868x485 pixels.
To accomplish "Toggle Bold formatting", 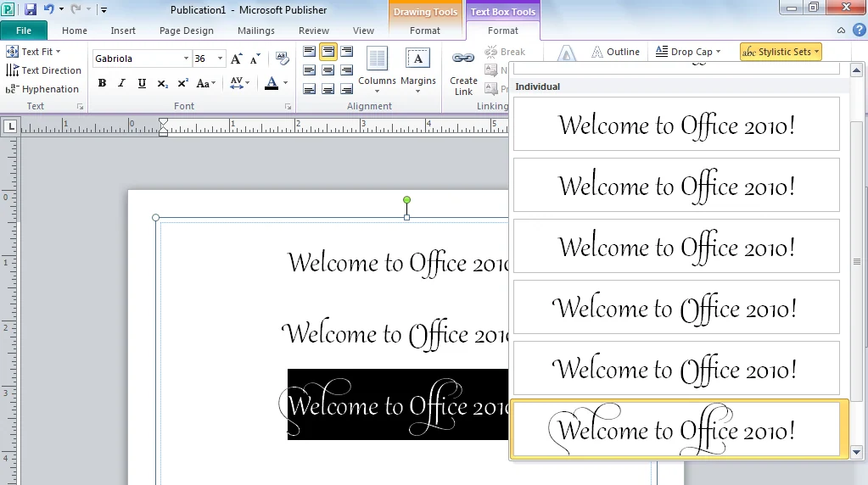I will 102,83.
